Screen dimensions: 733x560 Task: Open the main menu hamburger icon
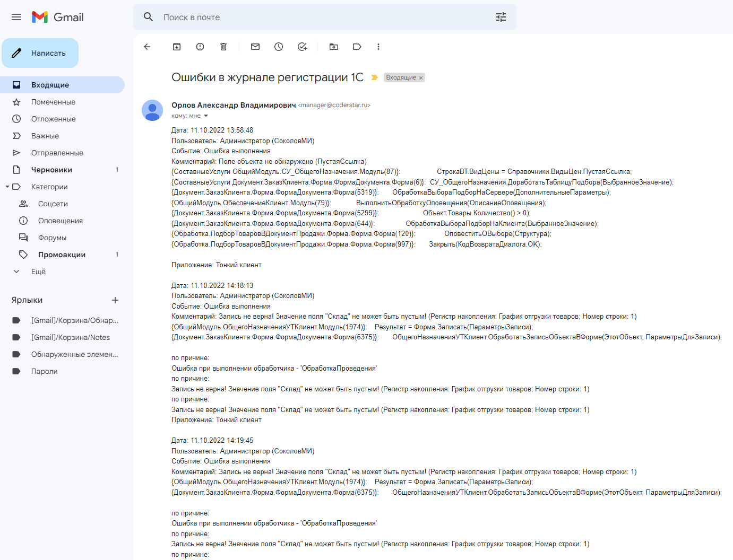pos(16,17)
